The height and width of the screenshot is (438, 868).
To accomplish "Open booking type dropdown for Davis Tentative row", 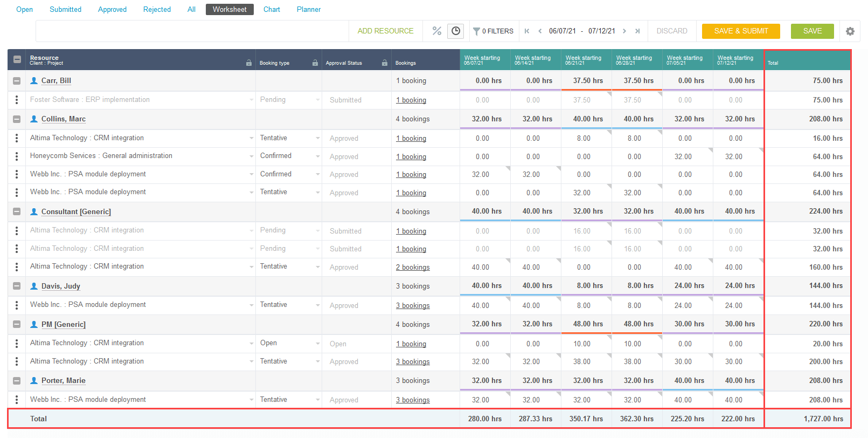I will (318, 305).
